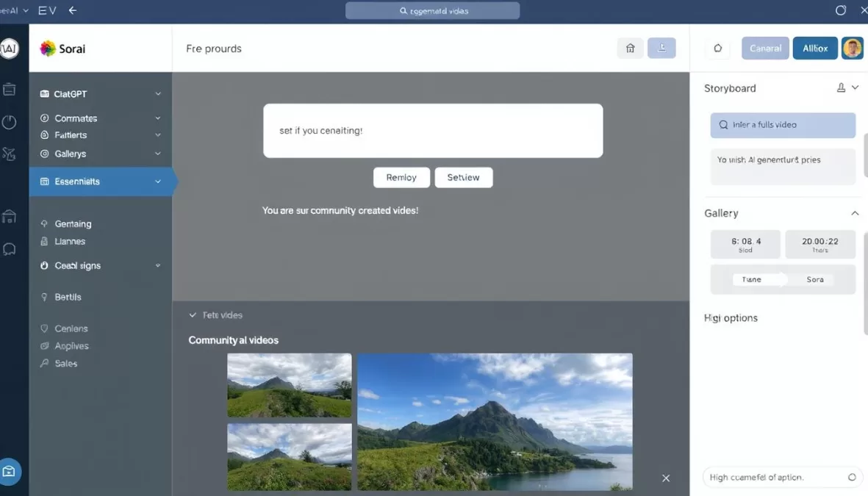Image resolution: width=868 pixels, height=496 pixels.
Task: Click the download icon next to home
Action: (661, 47)
